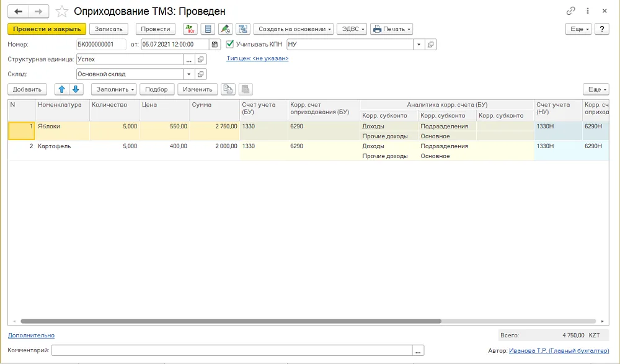Viewport: 620px width, 364px height.
Task: Open the Заполнить dropdown menu
Action: [114, 89]
